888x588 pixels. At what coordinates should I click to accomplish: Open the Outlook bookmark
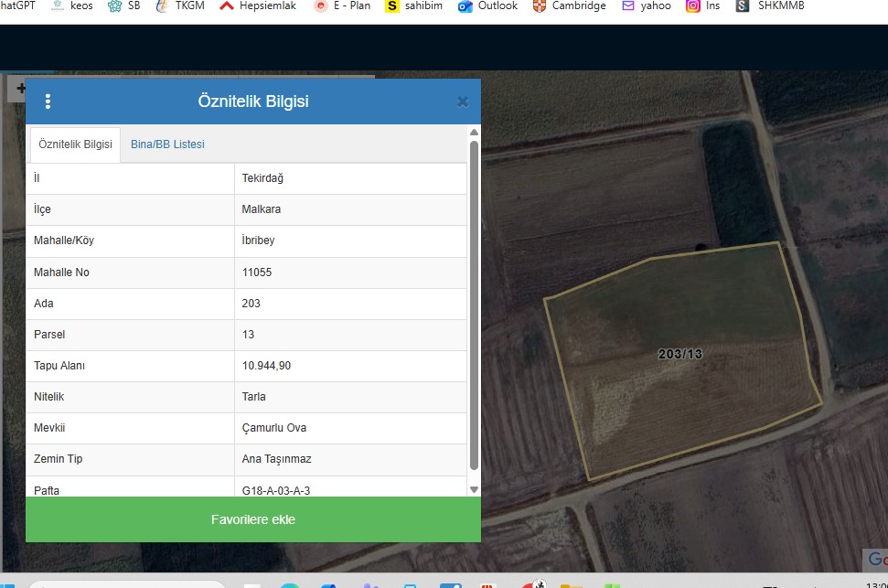(488, 5)
